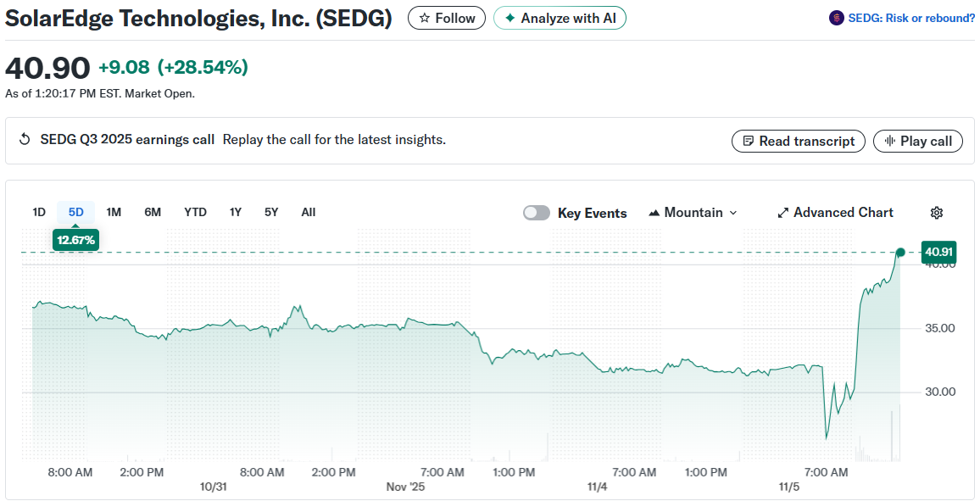Open the chart settings gear
Image resolution: width=980 pixels, height=501 pixels.
coord(936,212)
